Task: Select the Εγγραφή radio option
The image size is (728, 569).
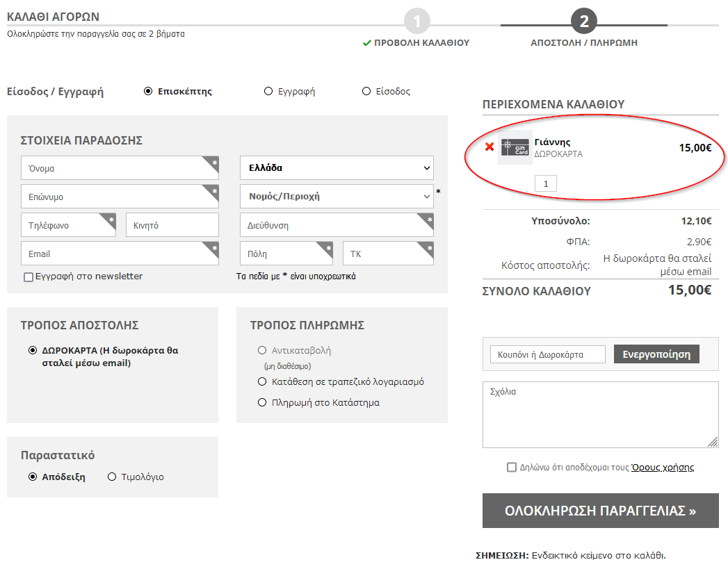Action: pyautogui.click(x=268, y=91)
